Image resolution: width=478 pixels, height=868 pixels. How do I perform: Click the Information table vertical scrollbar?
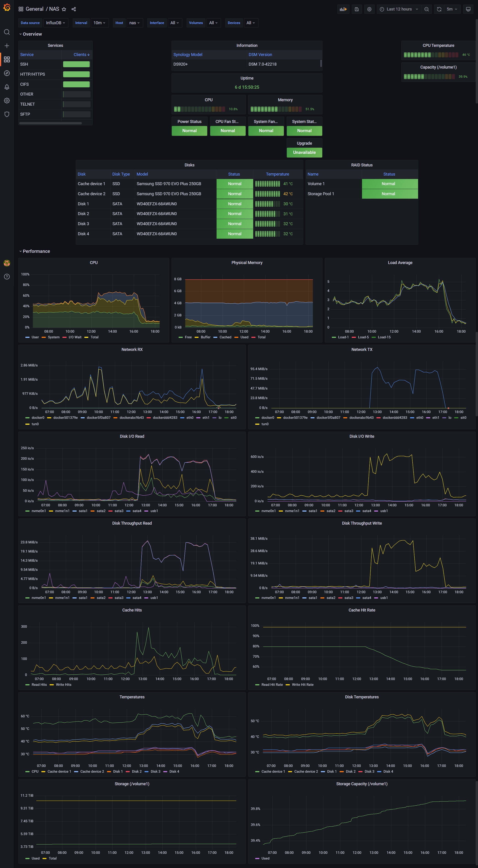[x=321, y=63]
